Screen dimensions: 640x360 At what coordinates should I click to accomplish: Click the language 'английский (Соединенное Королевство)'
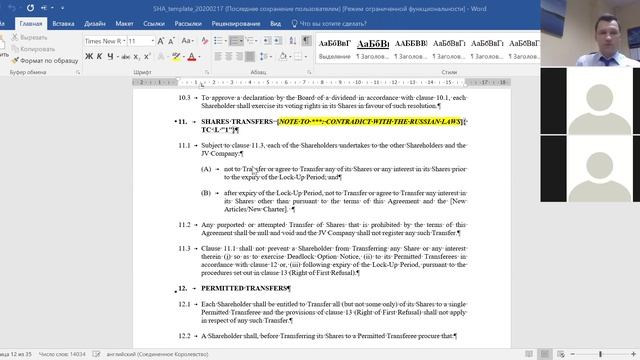click(158, 354)
